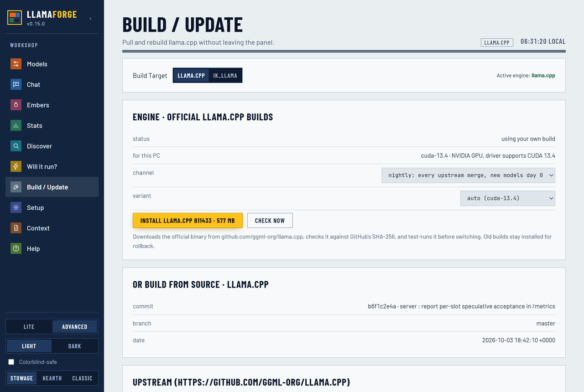Select LIGHT theme

(x=29, y=346)
